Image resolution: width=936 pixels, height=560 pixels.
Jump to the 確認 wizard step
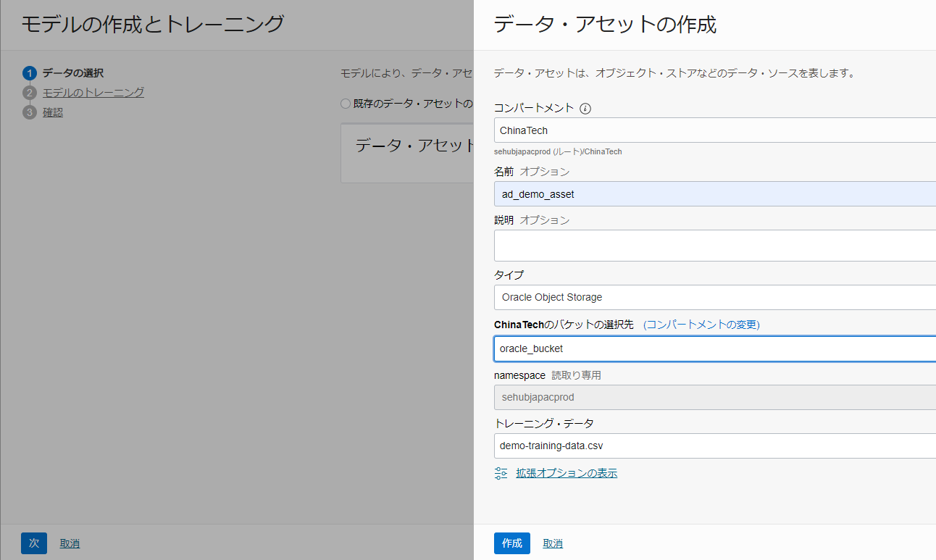tap(53, 112)
